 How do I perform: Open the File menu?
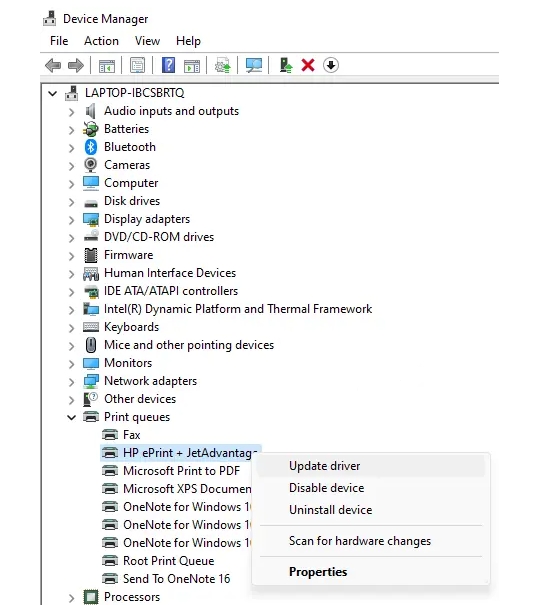tap(59, 41)
